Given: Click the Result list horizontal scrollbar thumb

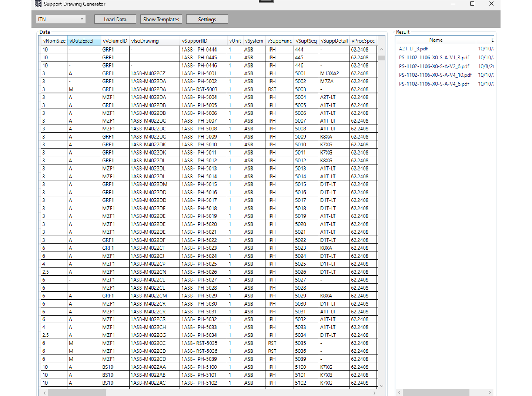Looking at the screenshot, I should (436, 392).
